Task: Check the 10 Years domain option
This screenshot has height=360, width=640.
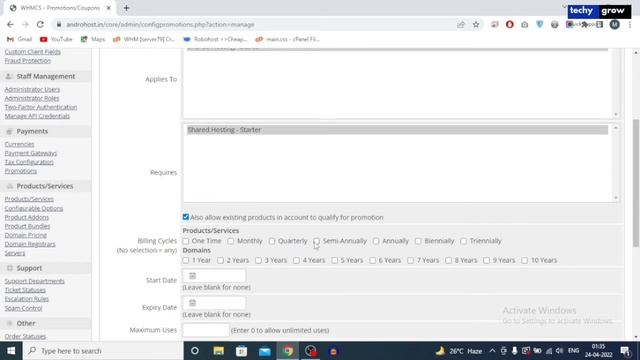Action: 524,260
